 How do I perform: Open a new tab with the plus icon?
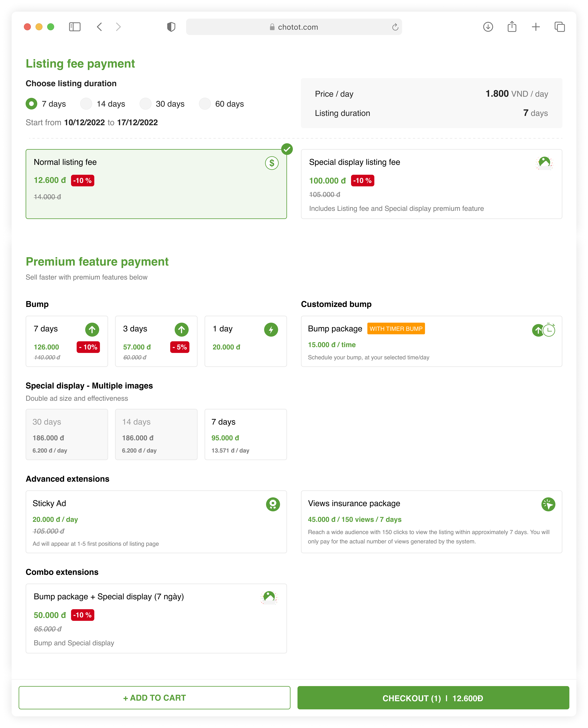[x=536, y=27]
